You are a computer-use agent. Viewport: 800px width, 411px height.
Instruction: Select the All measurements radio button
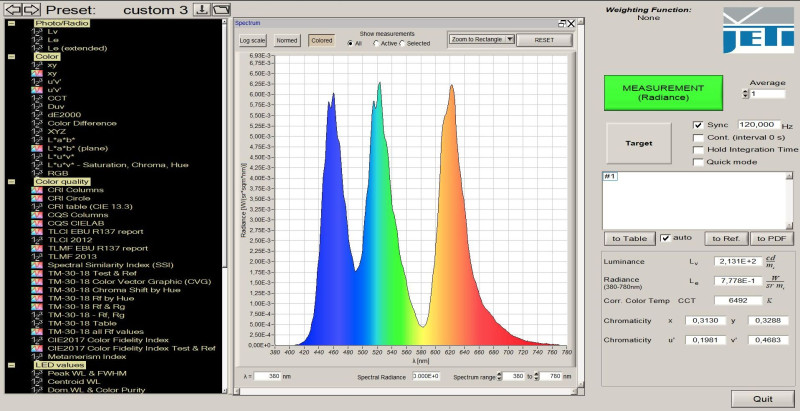[350, 44]
